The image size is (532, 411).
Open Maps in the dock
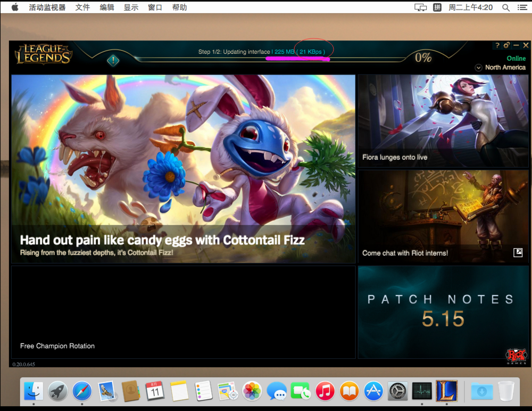[x=227, y=391]
